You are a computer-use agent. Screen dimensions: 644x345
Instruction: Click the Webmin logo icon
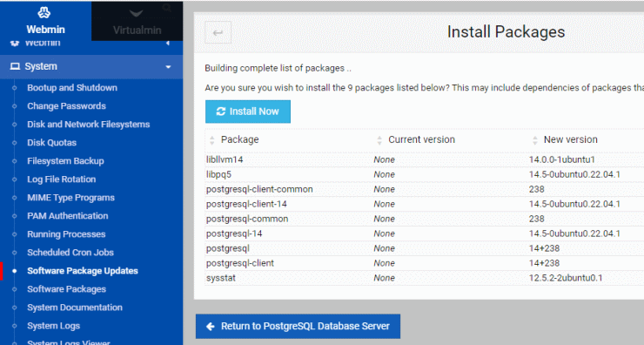(x=44, y=13)
